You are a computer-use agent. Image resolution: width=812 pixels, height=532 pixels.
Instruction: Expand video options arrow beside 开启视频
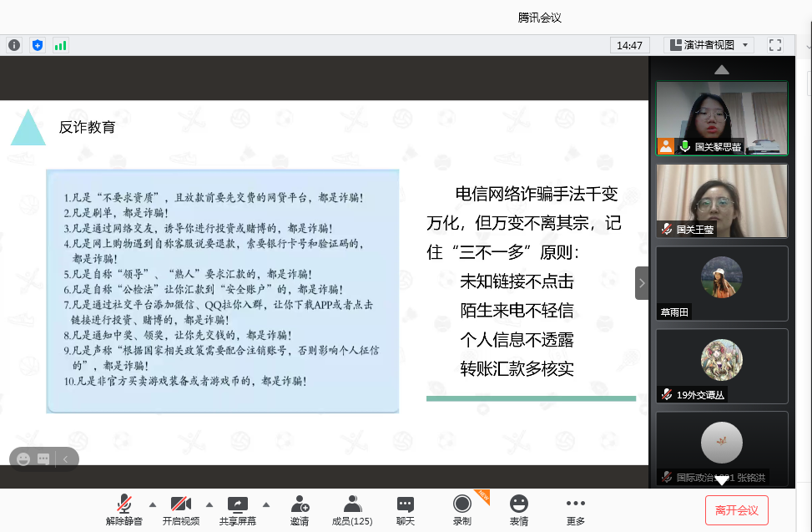209,504
